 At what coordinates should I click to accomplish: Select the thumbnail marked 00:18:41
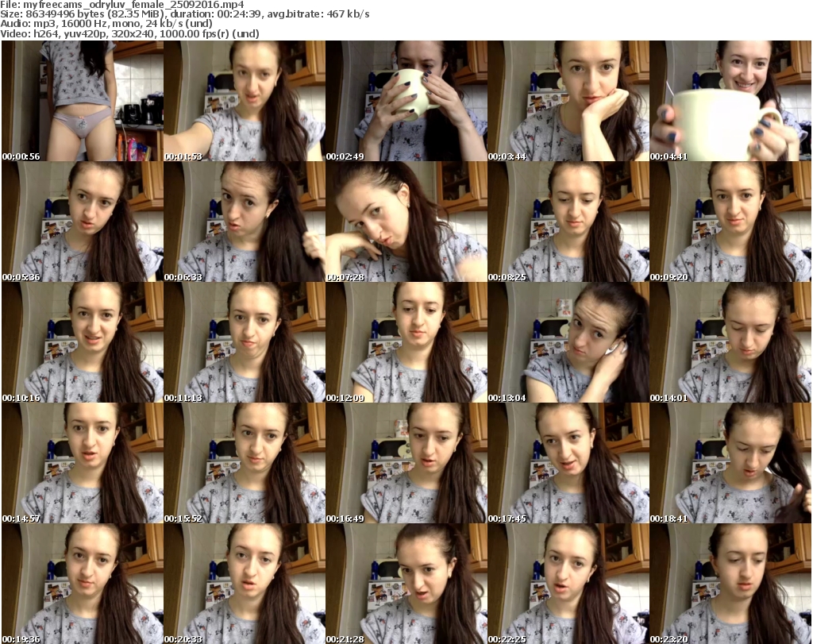click(x=730, y=463)
